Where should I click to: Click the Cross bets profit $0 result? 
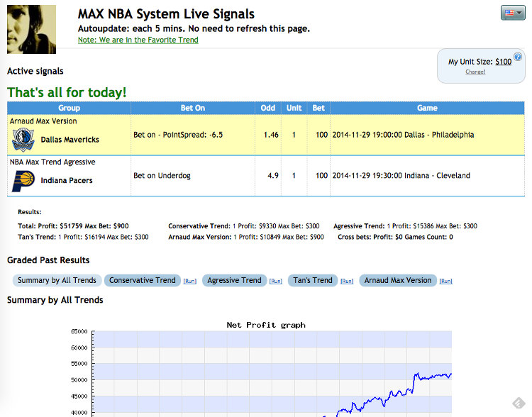pos(395,237)
